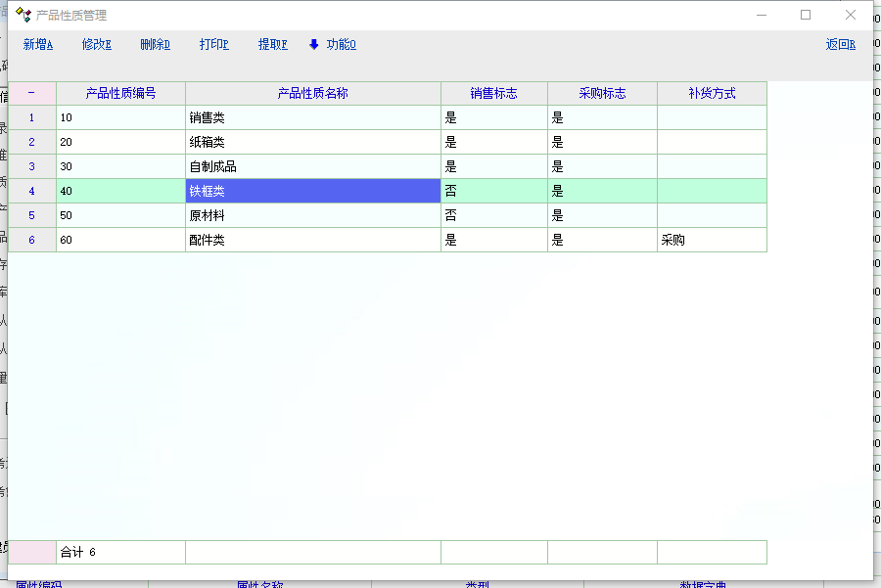This screenshot has height=588, width=881.
Task: Select row number 2 header
Action: (x=31, y=142)
